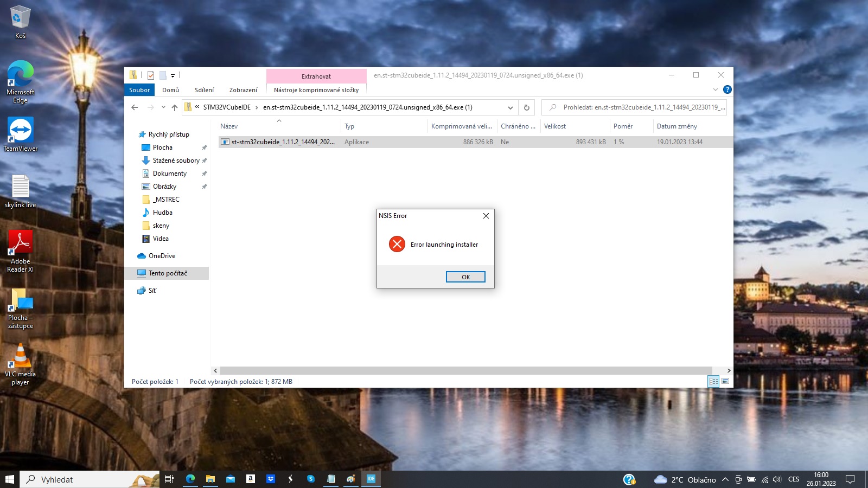The image size is (868, 488).
Task: Click the STM32CubeIDE taskbar icon
Action: (371, 479)
